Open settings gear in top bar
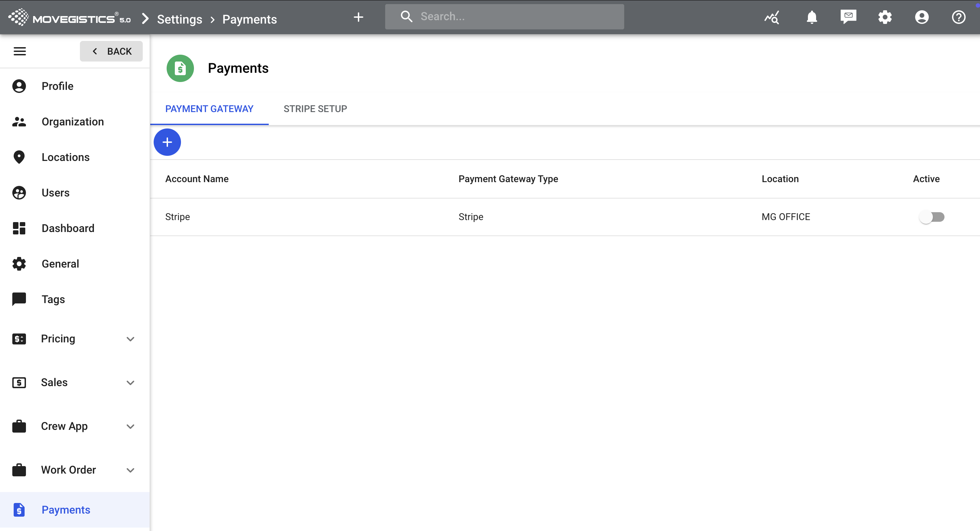 point(885,17)
